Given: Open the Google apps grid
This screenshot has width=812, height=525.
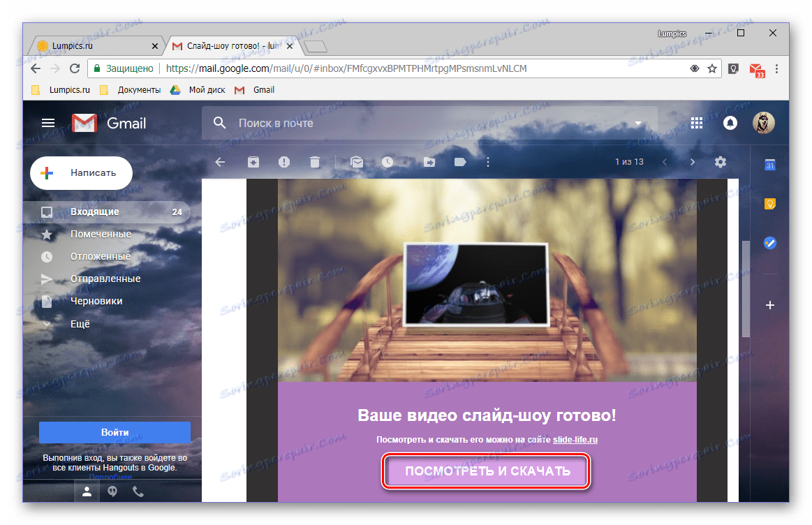Looking at the screenshot, I should (697, 124).
